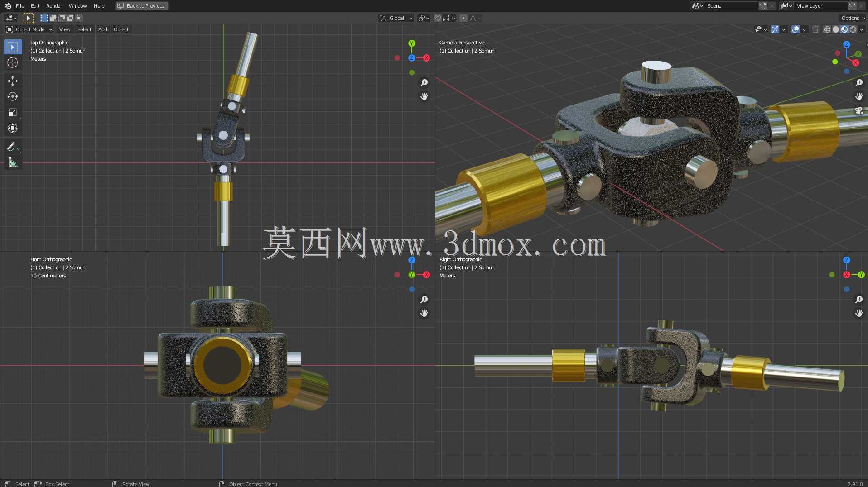
Task: Toggle viewport gizmos
Action: pyautogui.click(x=775, y=29)
